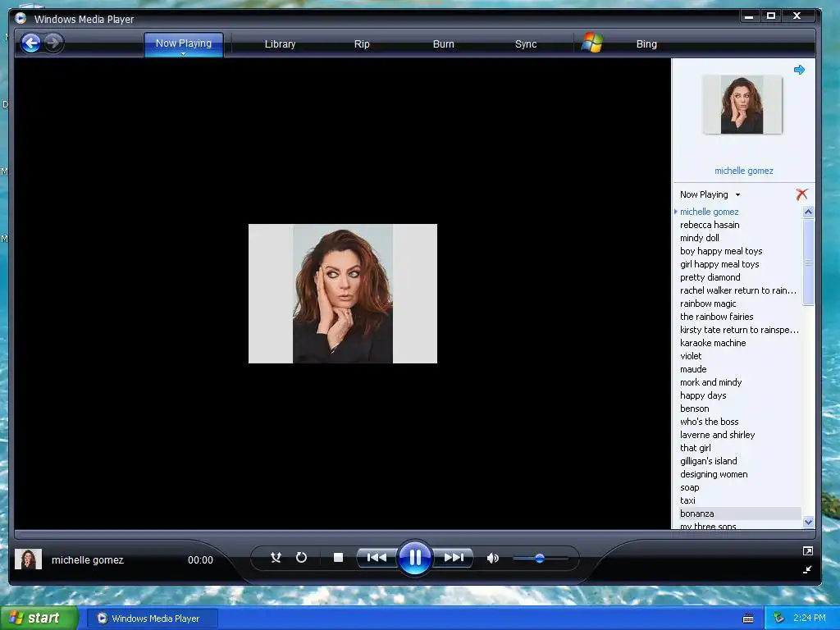Click michelle gomez link under album art
840x630 pixels.
[x=743, y=171]
